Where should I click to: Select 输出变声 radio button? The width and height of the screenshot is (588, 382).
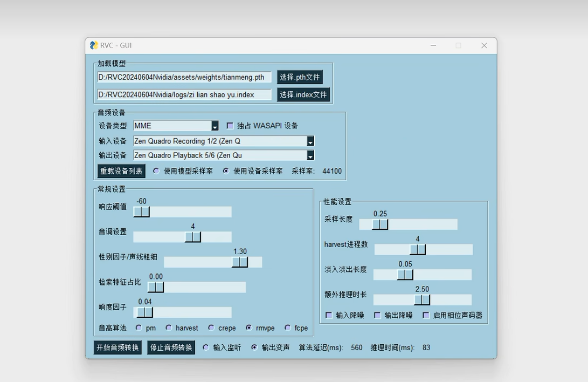[254, 347]
